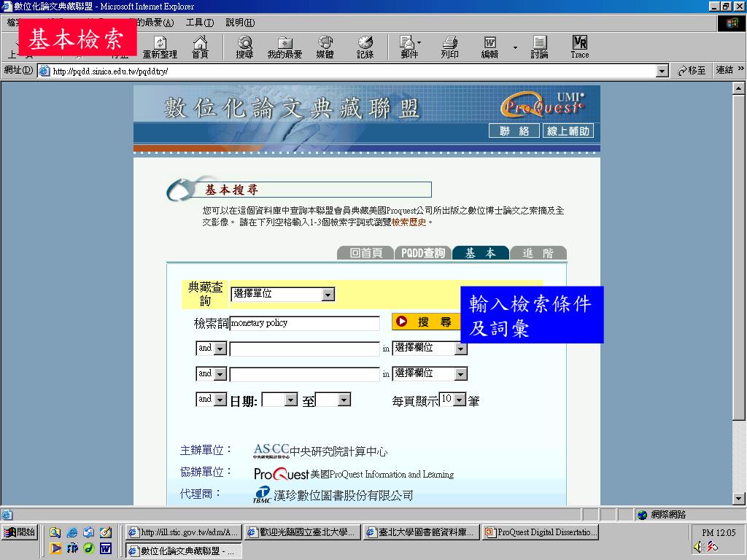Switch to the ProQuest Digital Dissertations taskbar window

(541, 532)
